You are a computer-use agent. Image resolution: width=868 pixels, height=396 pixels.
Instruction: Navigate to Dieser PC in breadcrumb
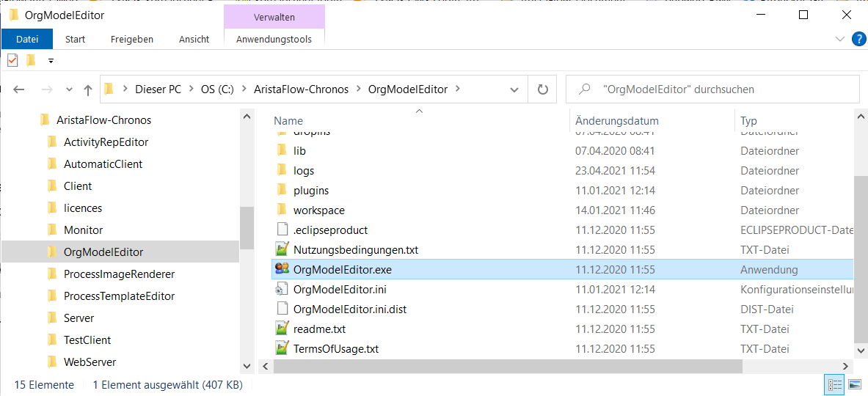(158, 89)
